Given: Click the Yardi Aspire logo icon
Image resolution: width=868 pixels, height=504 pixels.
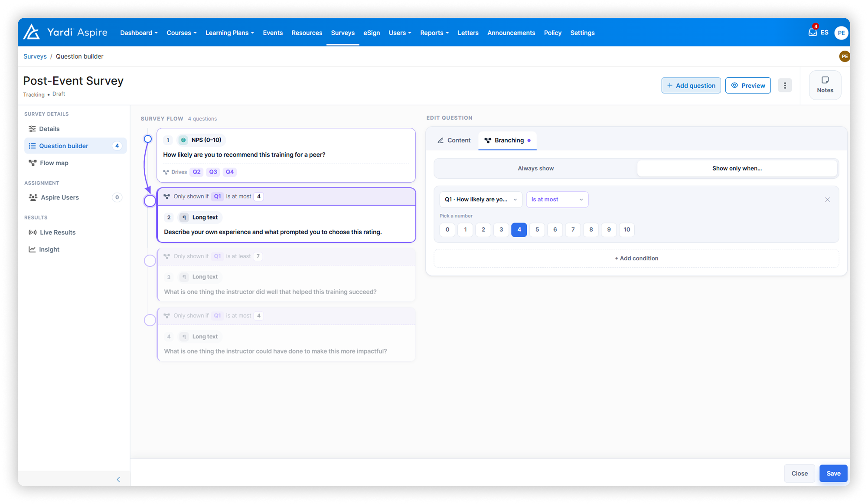Looking at the screenshot, I should coord(32,32).
